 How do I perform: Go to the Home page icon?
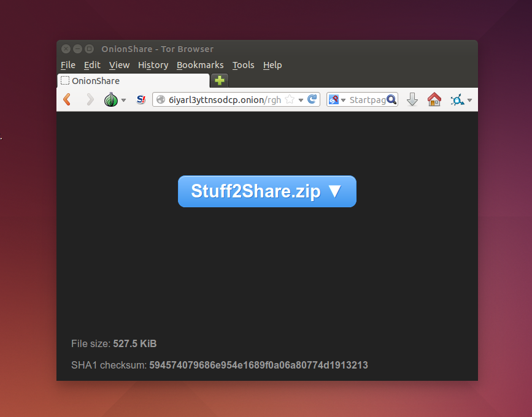(434, 99)
